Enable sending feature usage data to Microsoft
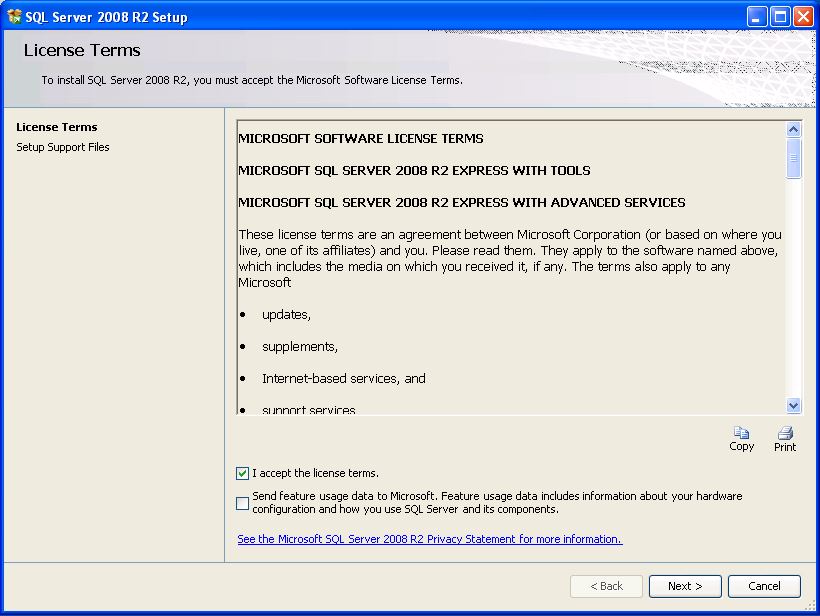Viewport: 820px width, 616px height. [x=243, y=503]
